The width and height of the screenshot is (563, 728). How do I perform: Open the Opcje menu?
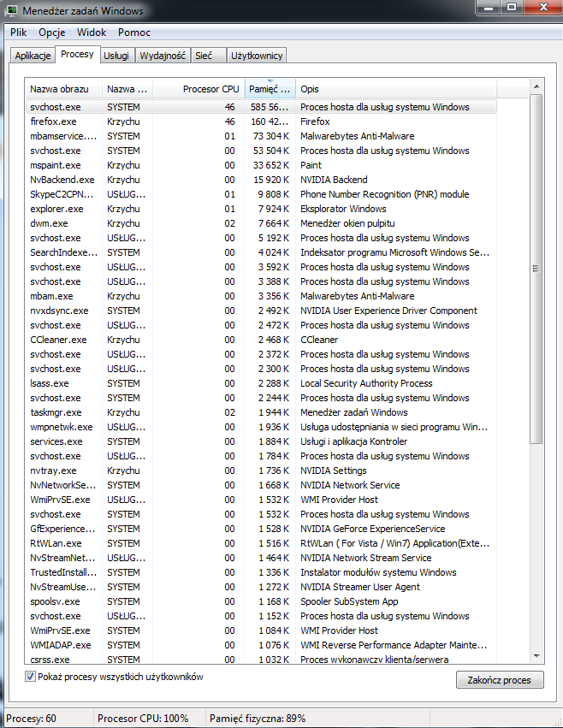[52, 33]
